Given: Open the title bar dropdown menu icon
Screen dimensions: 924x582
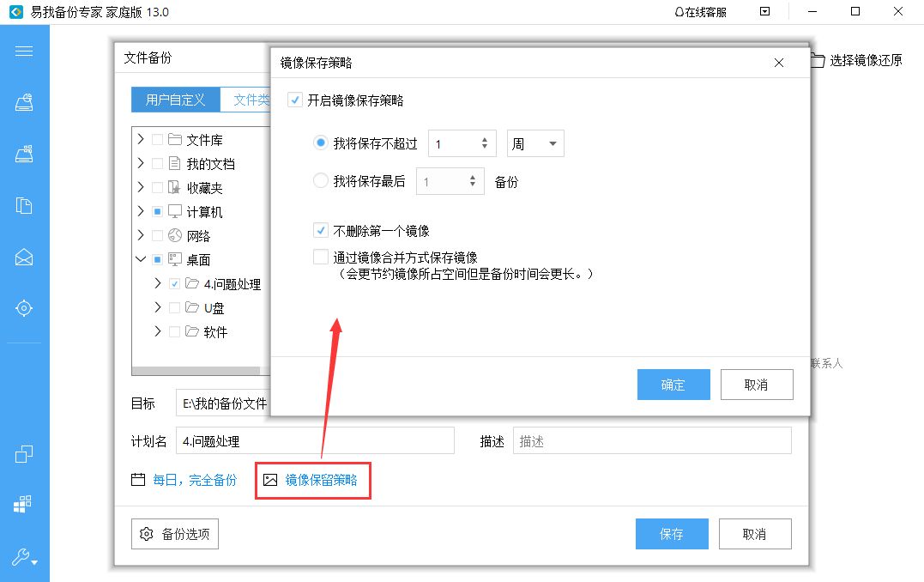Looking at the screenshot, I should pyautogui.click(x=765, y=11).
